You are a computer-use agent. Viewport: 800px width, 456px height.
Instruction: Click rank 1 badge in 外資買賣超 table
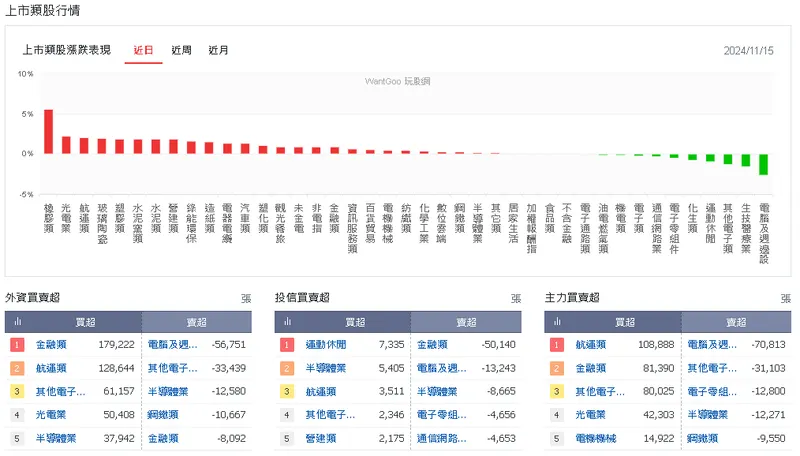17,345
